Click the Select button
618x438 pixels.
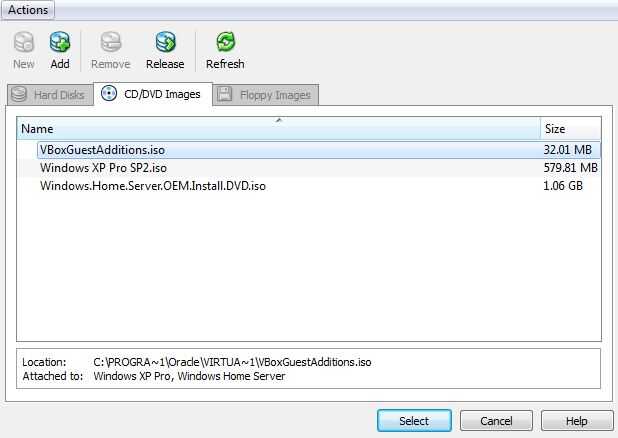point(414,421)
